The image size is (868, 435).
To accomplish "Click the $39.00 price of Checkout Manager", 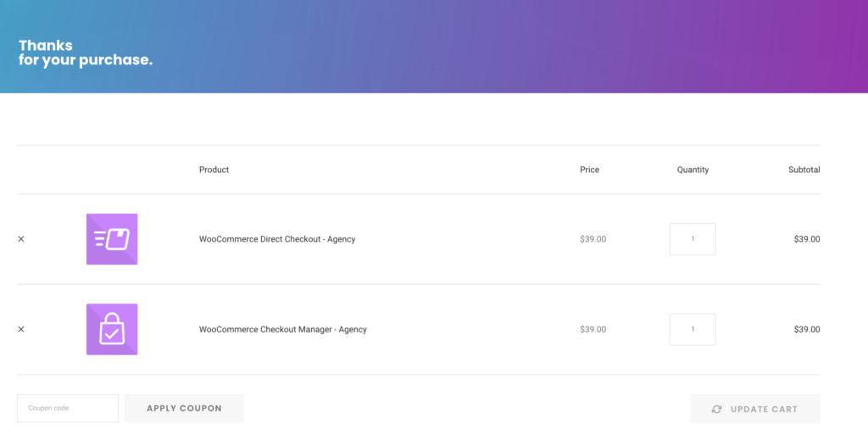I will pyautogui.click(x=593, y=329).
